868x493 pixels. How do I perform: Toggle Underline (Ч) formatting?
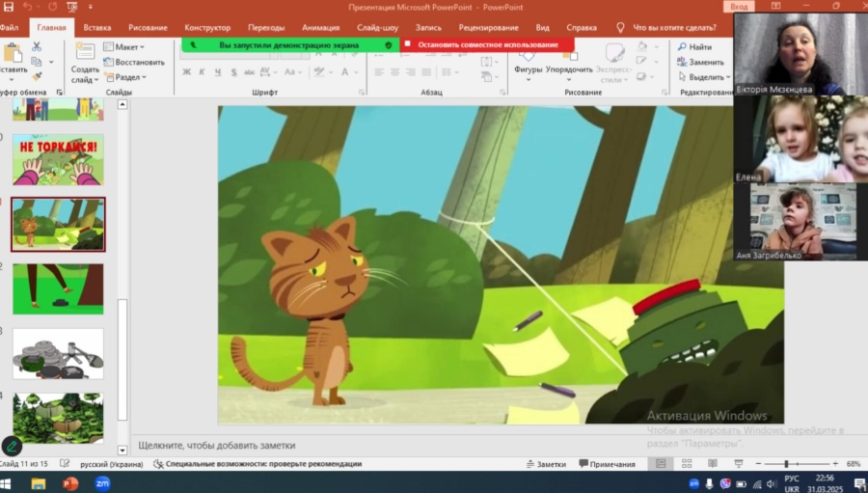218,72
